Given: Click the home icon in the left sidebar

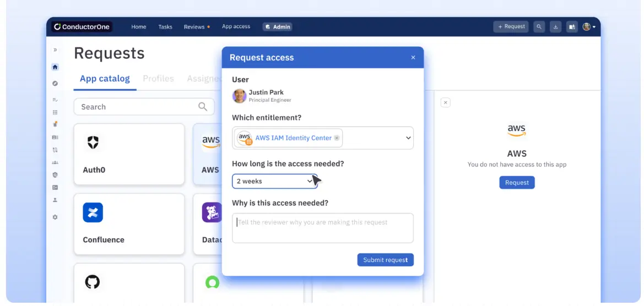Looking at the screenshot, I should coord(55,67).
